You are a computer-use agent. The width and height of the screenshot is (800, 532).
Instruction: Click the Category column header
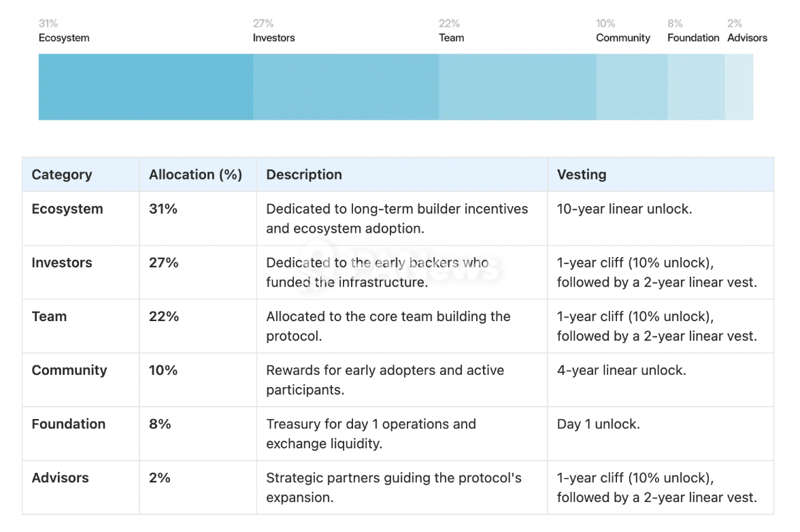point(62,175)
